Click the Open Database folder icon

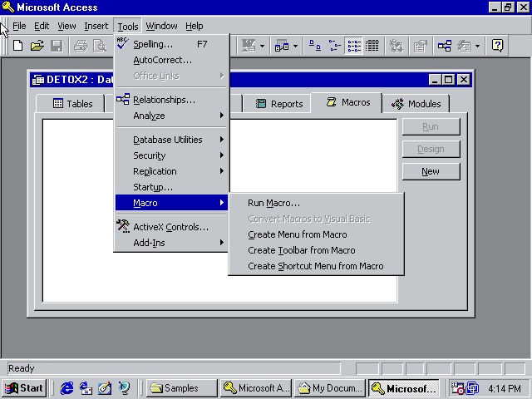pyautogui.click(x=37, y=46)
